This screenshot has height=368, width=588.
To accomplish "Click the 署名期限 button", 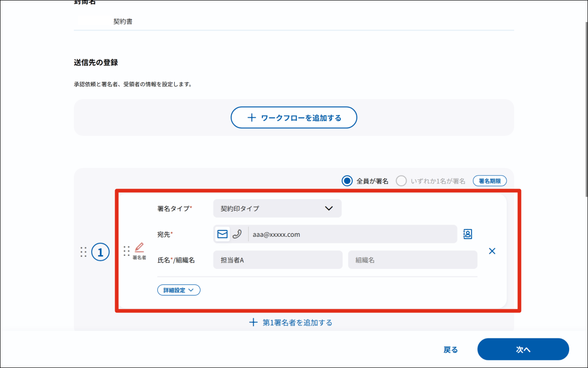I will click(489, 181).
